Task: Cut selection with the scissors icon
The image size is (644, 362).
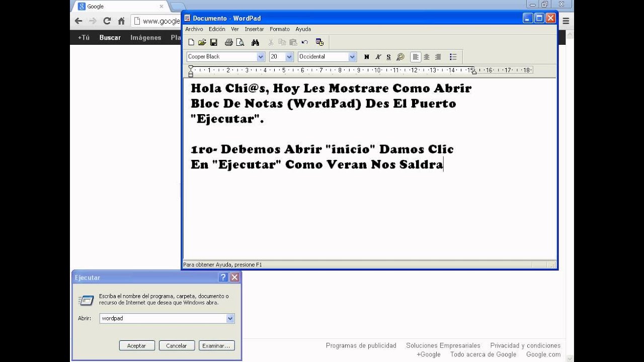Action: 271,42
